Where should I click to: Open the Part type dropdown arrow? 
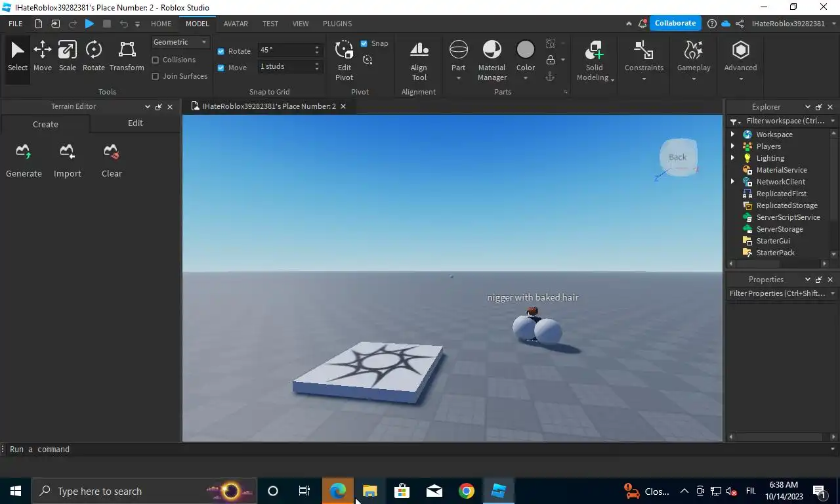click(x=459, y=78)
